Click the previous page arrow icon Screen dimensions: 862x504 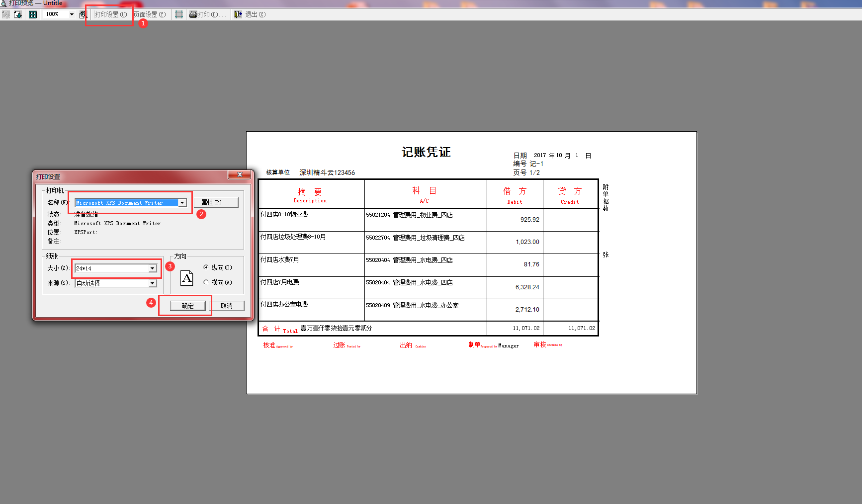click(6, 14)
